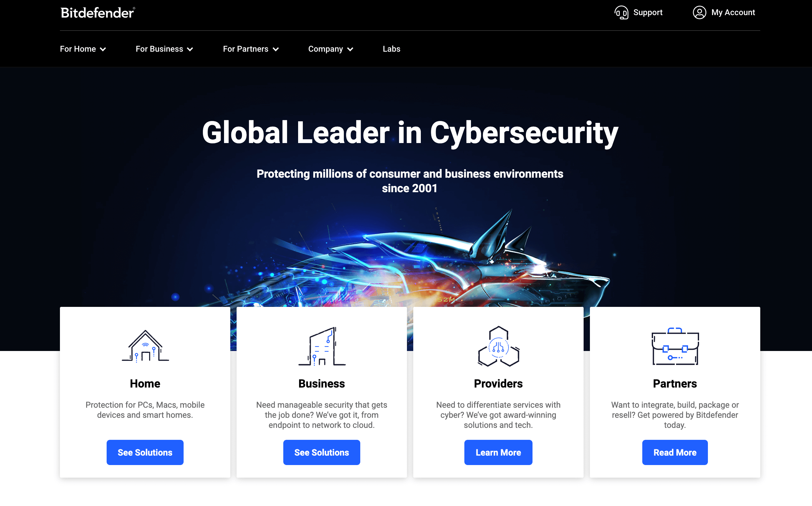Open the My Account link text
Image resolution: width=812 pixels, height=506 pixels.
click(x=733, y=12)
